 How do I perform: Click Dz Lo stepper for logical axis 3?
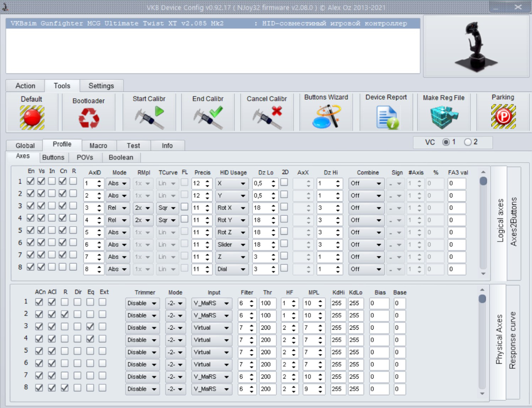273,208
